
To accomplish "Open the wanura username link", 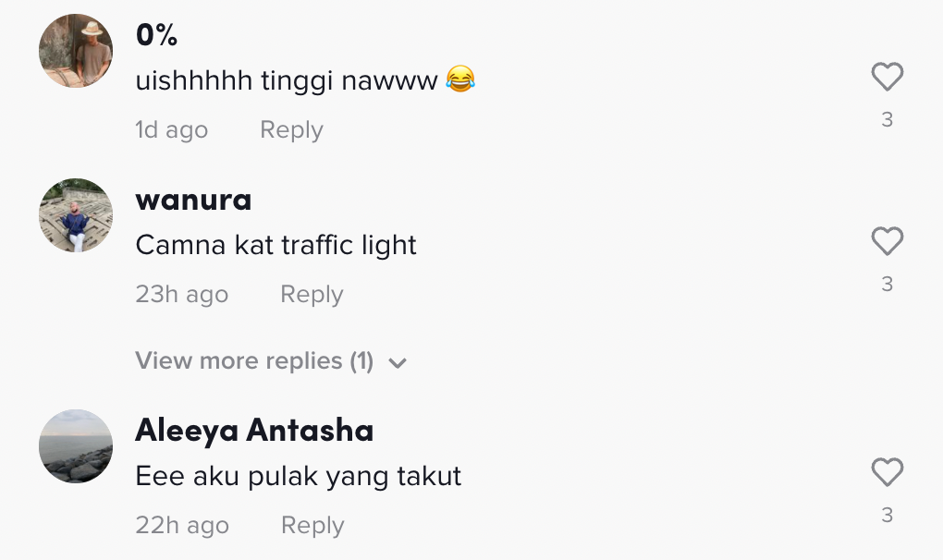I will pyautogui.click(x=193, y=200).
